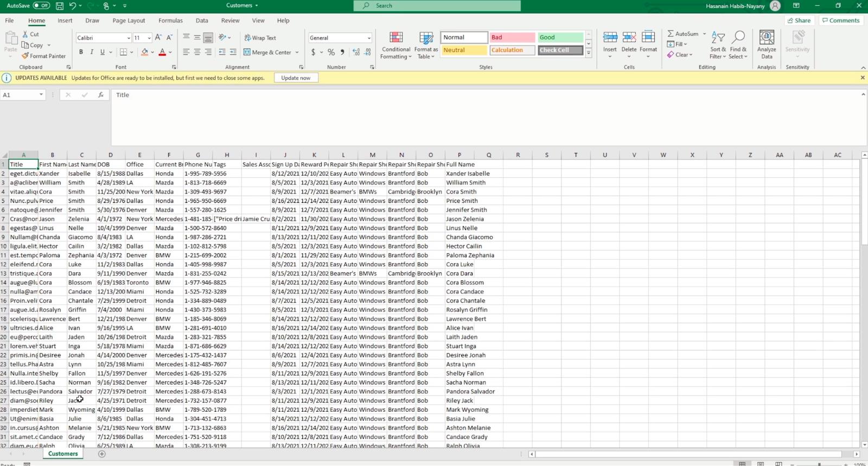Expand the cell Styles gallery

[x=589, y=53]
